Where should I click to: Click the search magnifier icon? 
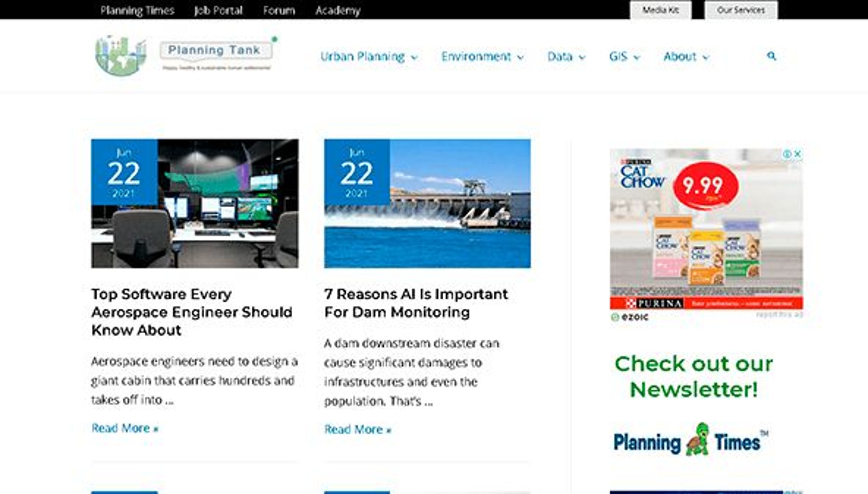[x=771, y=56]
